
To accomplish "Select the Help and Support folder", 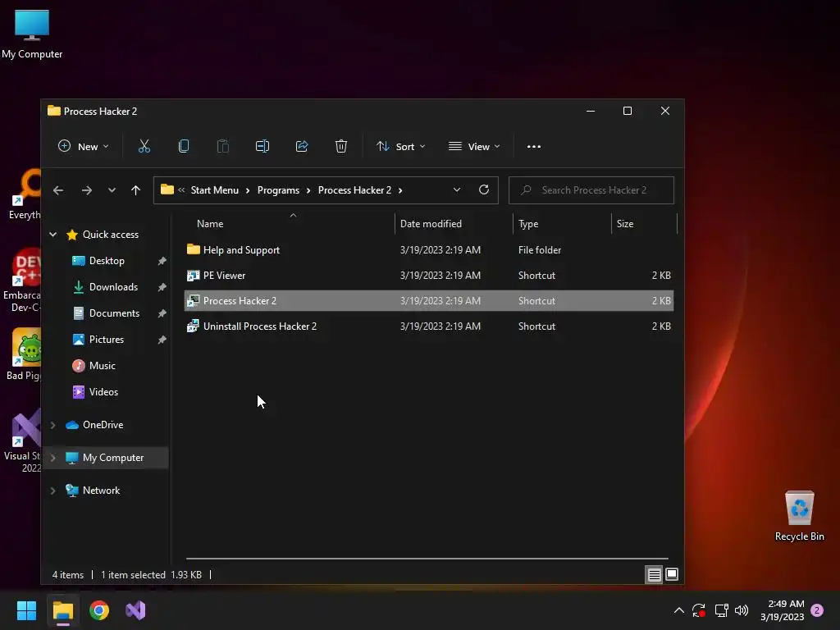I will pos(428,249).
